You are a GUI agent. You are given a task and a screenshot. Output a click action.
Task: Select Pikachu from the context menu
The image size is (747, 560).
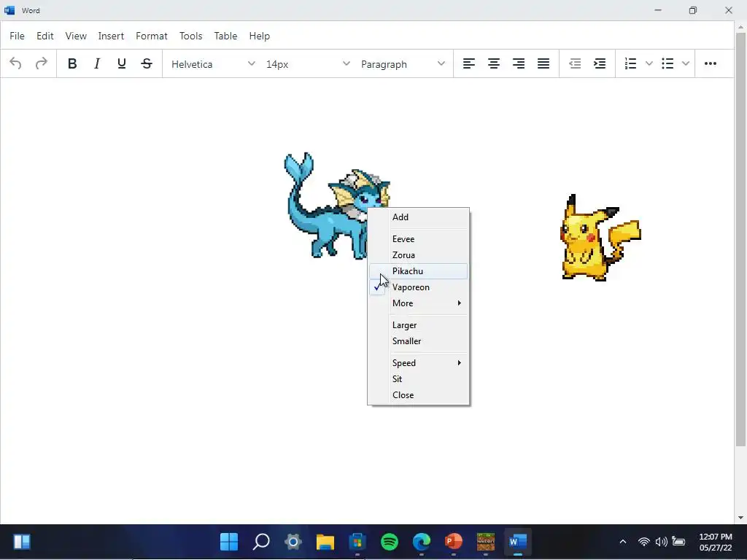418,271
